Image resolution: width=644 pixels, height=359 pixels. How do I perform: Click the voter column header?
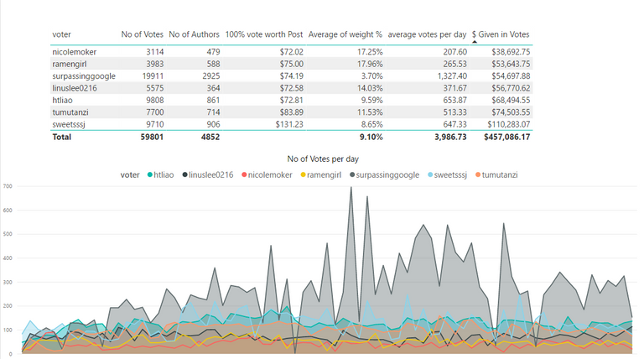61,34
